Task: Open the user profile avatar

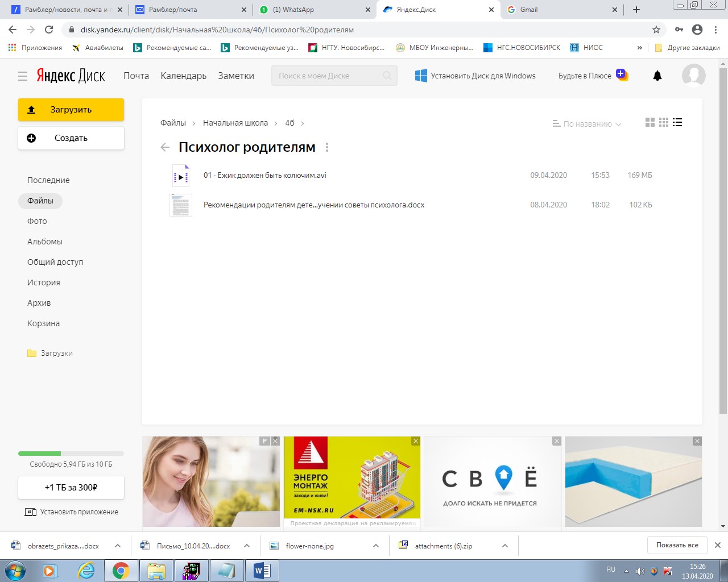Action: [x=693, y=76]
